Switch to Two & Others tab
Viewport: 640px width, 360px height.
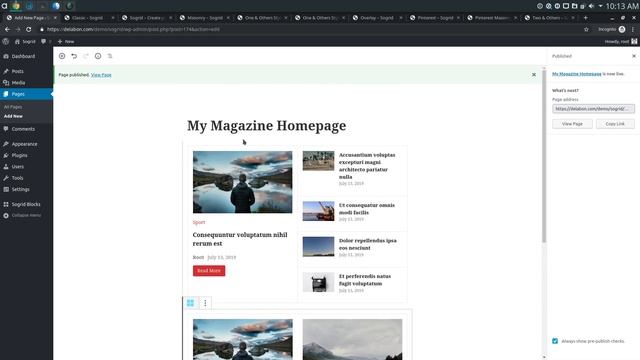pyautogui.click(x=550, y=18)
